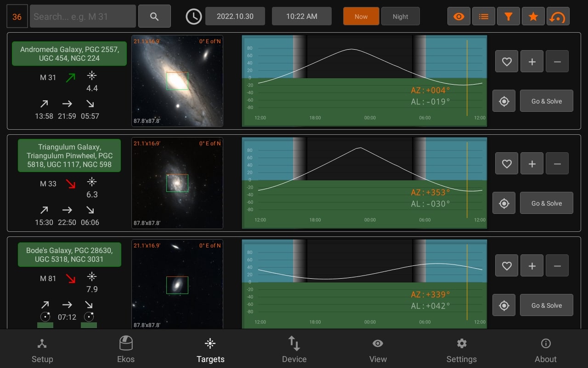This screenshot has width=588, height=368.
Task: Select the Night time mode
Action: (x=401, y=16)
